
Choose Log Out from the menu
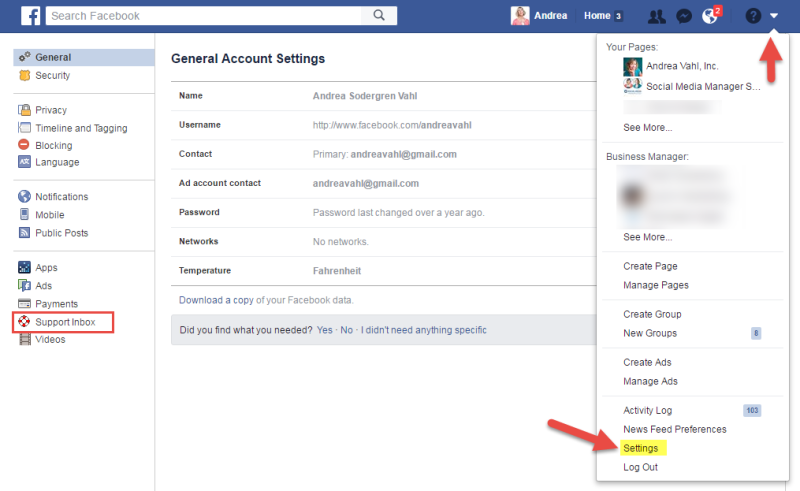click(641, 467)
